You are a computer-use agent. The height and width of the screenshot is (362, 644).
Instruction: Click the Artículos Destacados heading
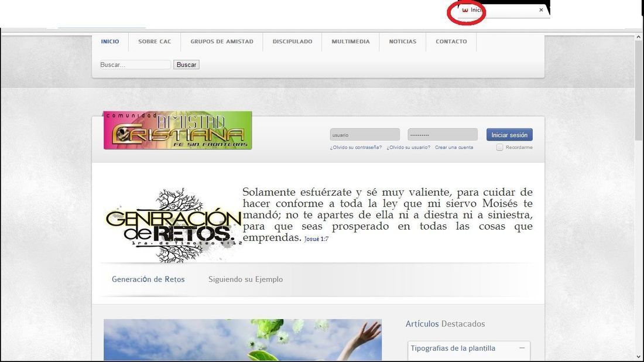[445, 324]
